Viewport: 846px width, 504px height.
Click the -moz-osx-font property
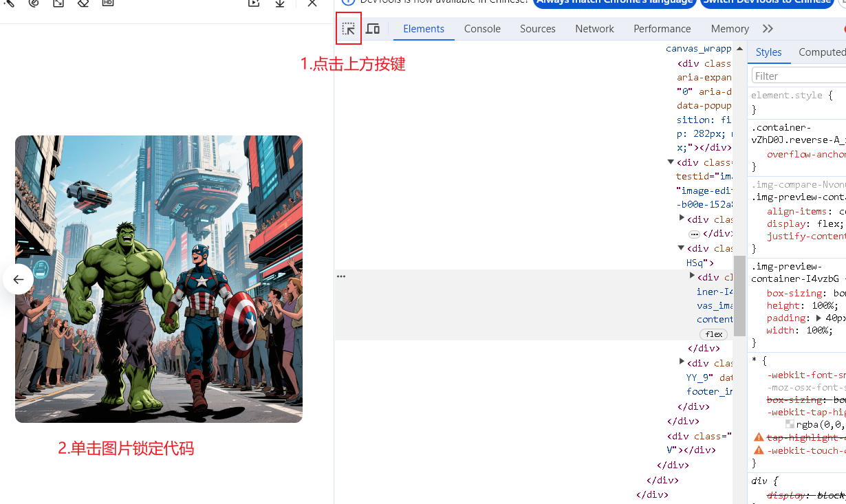[x=806, y=387]
